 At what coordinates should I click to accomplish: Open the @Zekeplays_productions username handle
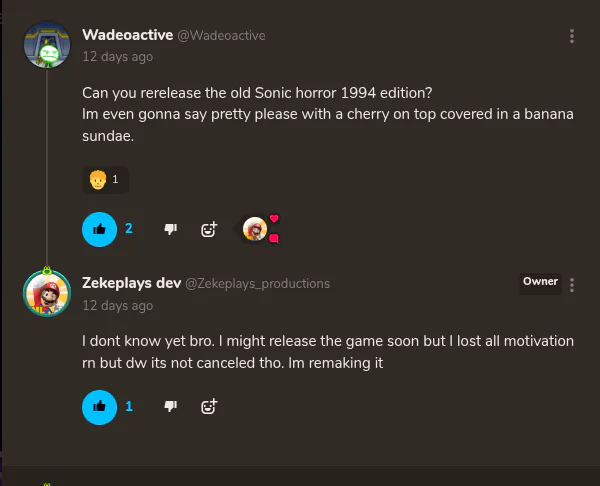coord(257,284)
